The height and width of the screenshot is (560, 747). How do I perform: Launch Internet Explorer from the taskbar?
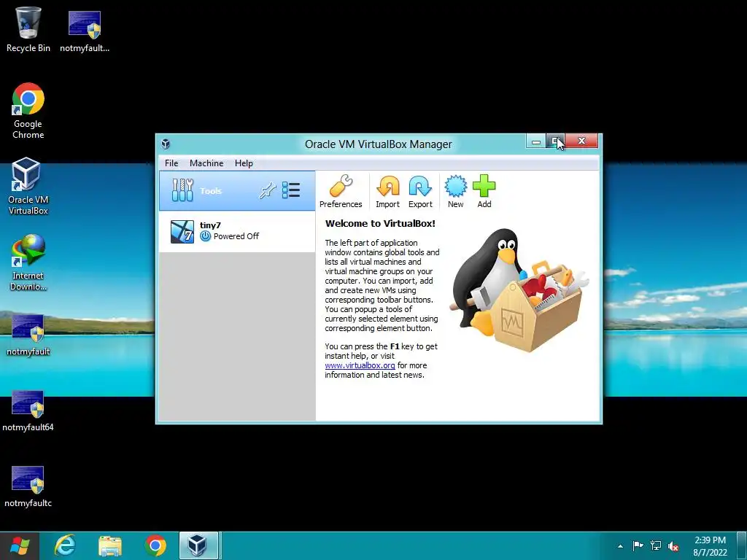pos(65,545)
